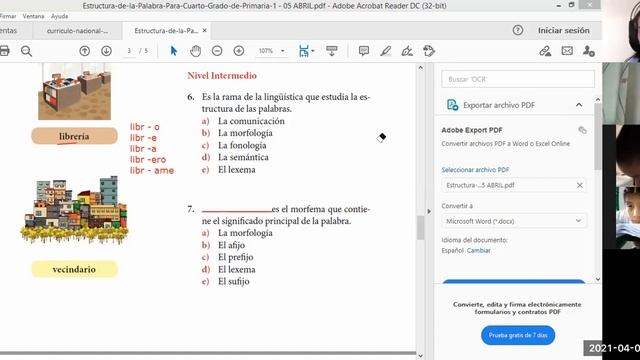
Task: Click answer 'El sufijo' option
Action: 233,282
